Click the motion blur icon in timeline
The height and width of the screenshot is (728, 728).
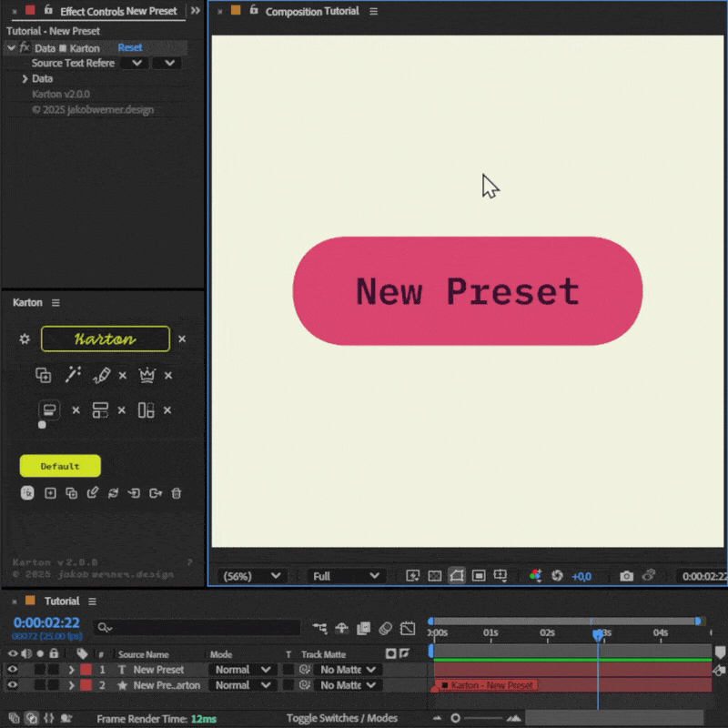pyautogui.click(x=384, y=628)
